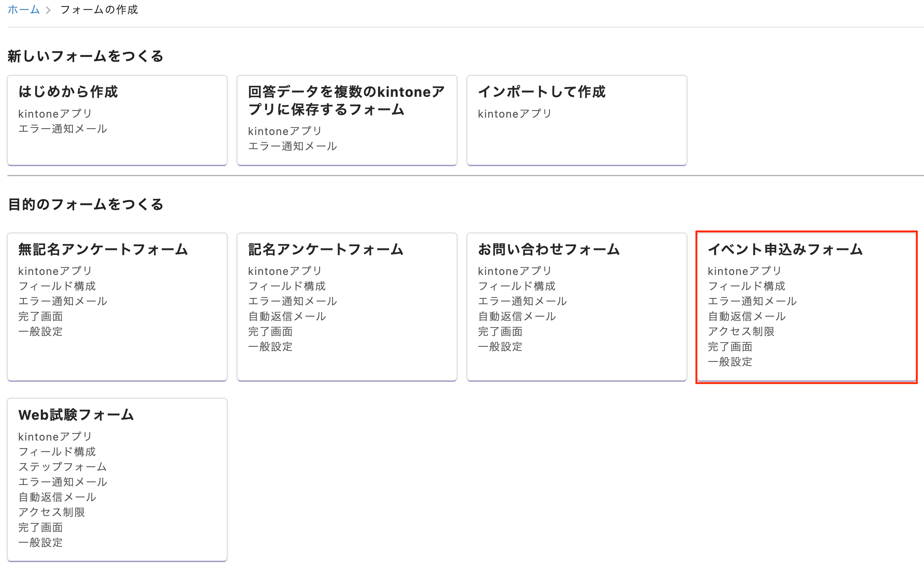
Task: Click 一般設定 in イベント申込みフォーム card
Action: 730,362
